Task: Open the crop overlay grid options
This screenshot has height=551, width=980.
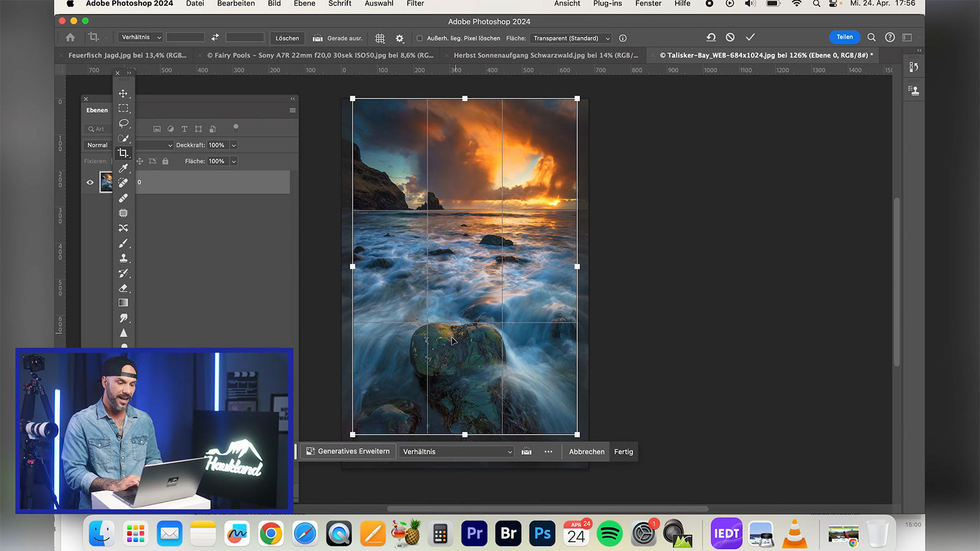Action: pyautogui.click(x=380, y=38)
